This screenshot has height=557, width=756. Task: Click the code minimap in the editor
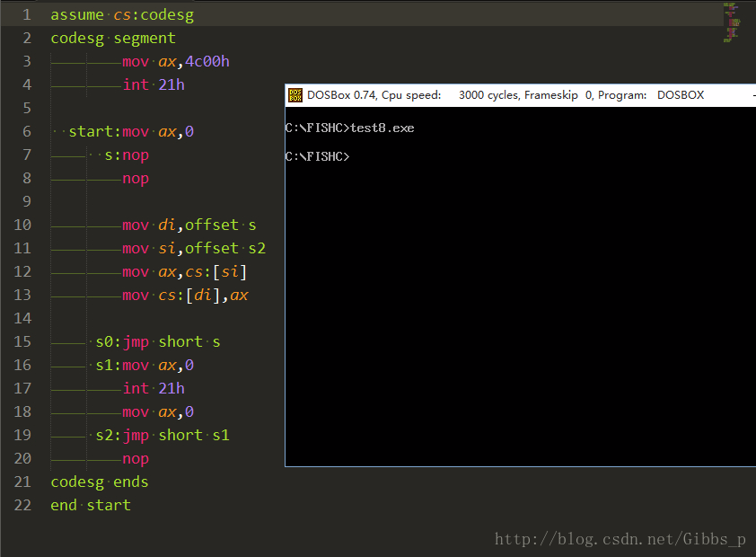732,22
